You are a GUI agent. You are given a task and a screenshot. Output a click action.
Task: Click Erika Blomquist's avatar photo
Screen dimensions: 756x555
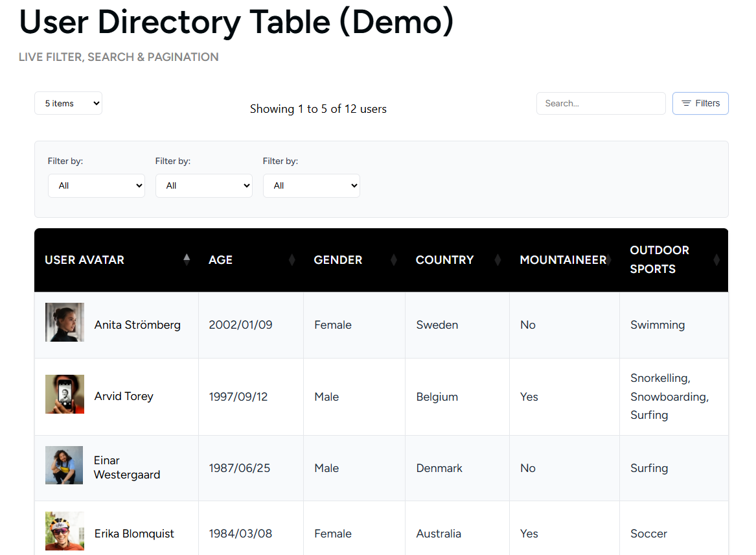(64, 530)
